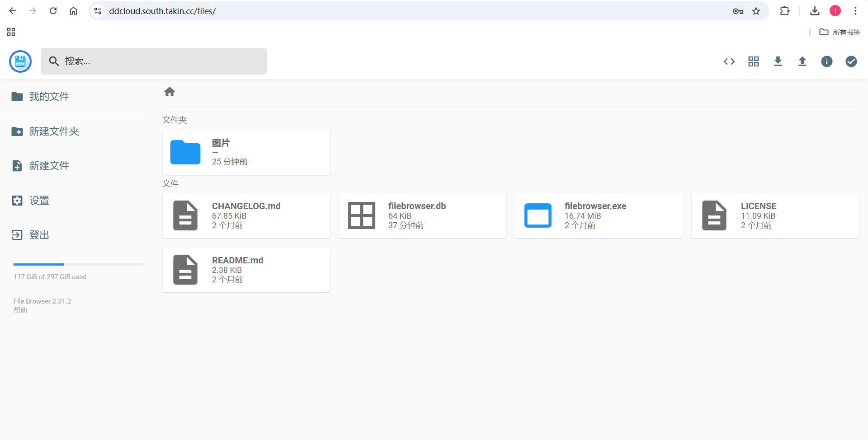
Task: Open the shell console via <> icon
Action: (729, 61)
